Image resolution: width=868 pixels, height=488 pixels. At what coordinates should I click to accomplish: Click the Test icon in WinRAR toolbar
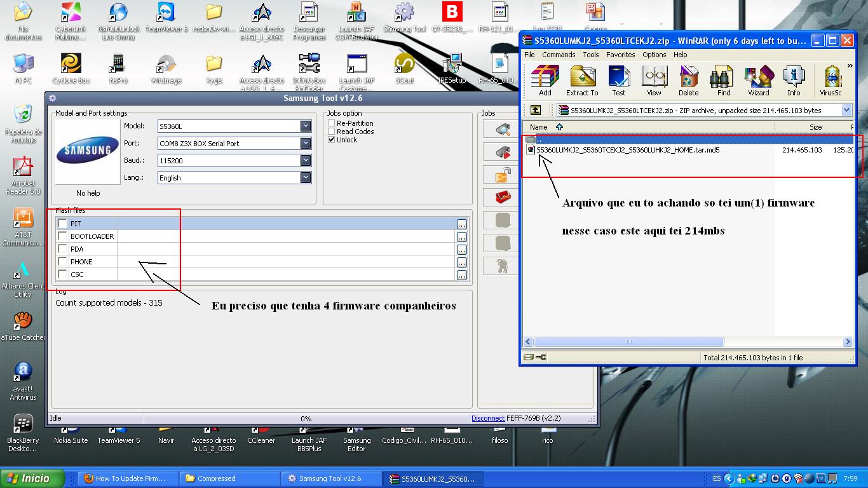tap(618, 81)
